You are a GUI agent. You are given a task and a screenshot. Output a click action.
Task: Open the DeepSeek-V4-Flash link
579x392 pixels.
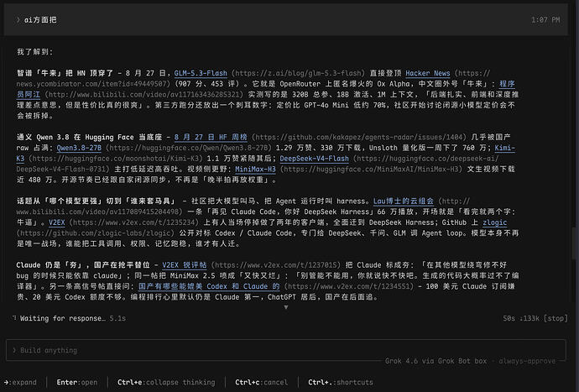314,159
